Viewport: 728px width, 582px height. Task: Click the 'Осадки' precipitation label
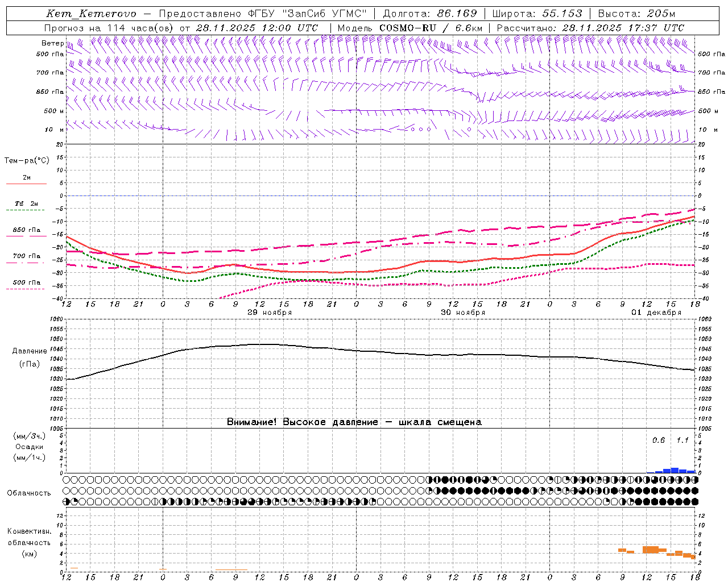tap(30, 447)
